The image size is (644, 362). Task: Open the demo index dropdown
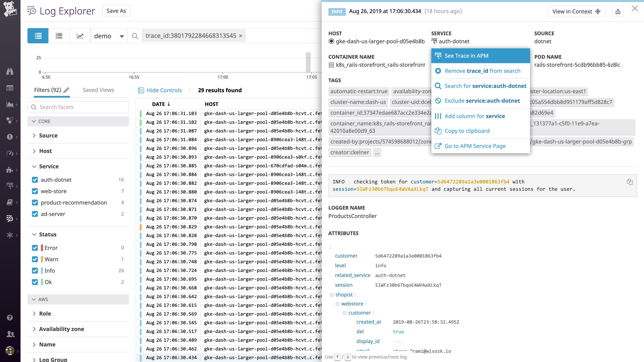point(109,36)
